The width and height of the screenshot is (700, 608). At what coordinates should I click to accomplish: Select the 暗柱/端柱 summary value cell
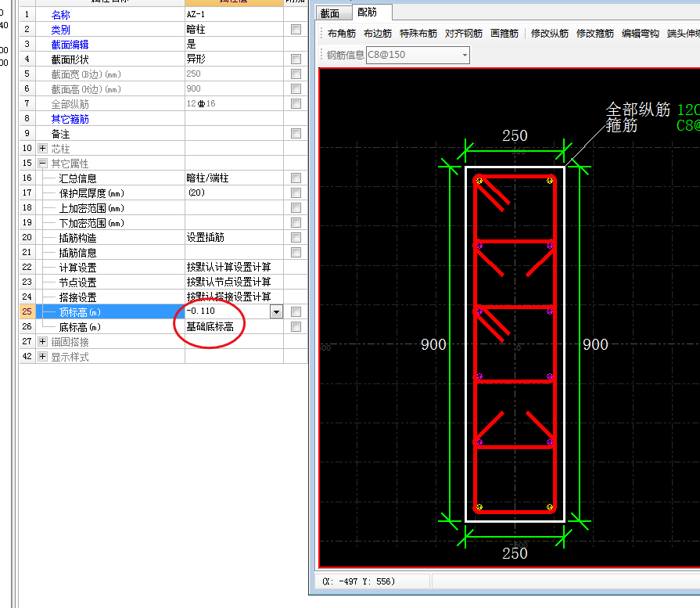coord(234,178)
